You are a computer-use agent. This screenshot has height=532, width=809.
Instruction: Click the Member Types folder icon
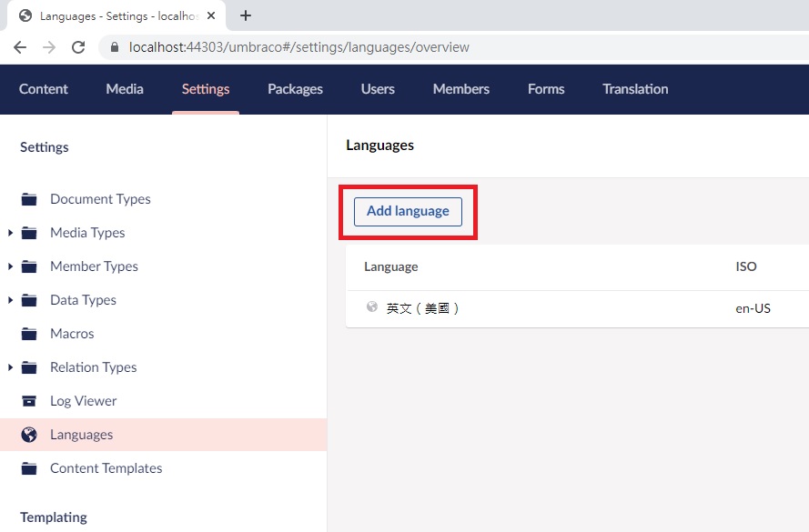[29, 266]
